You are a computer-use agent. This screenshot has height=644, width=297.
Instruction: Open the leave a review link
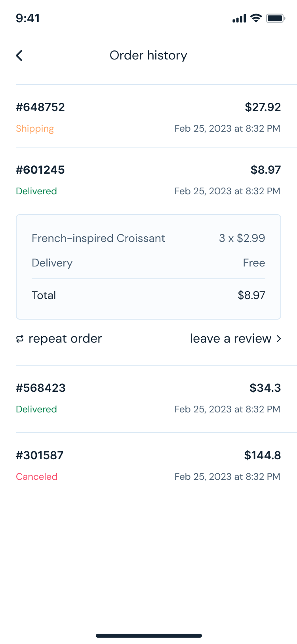tap(230, 339)
